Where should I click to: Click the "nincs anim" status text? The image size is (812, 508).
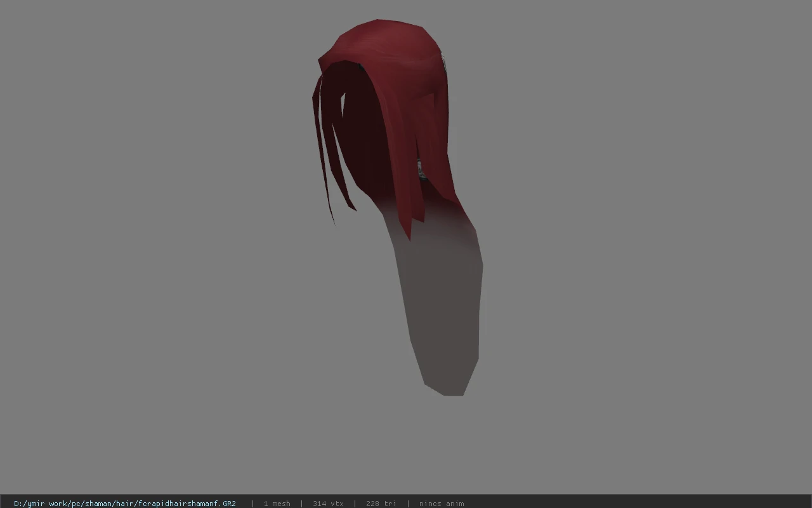tap(442, 504)
